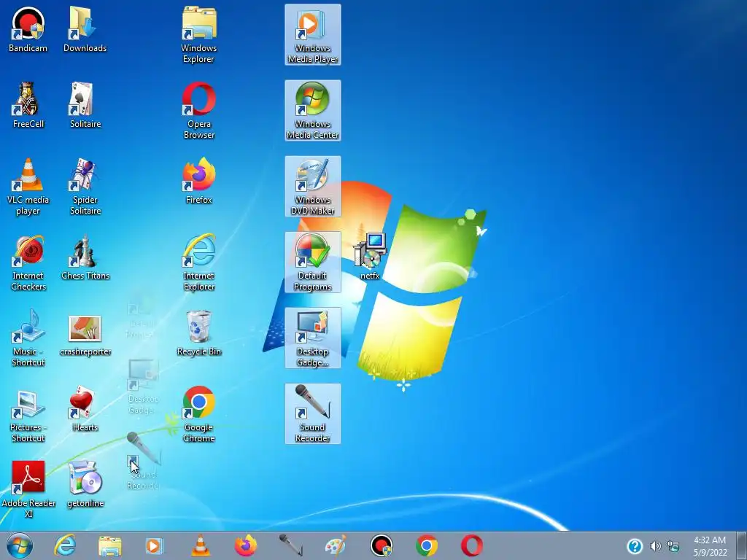Select the getonline desktop icon

pos(85,484)
